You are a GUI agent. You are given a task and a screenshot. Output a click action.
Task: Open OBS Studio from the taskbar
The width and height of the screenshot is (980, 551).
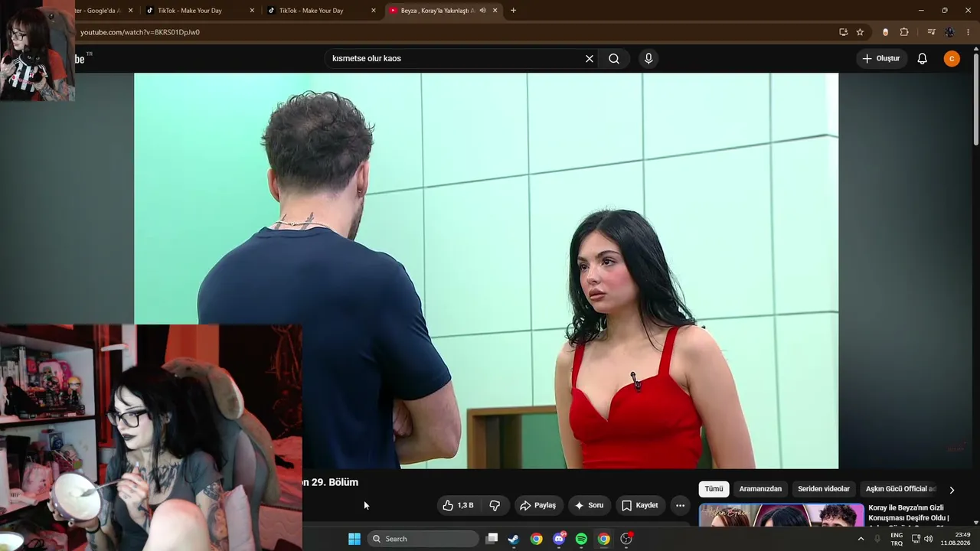coord(626,539)
